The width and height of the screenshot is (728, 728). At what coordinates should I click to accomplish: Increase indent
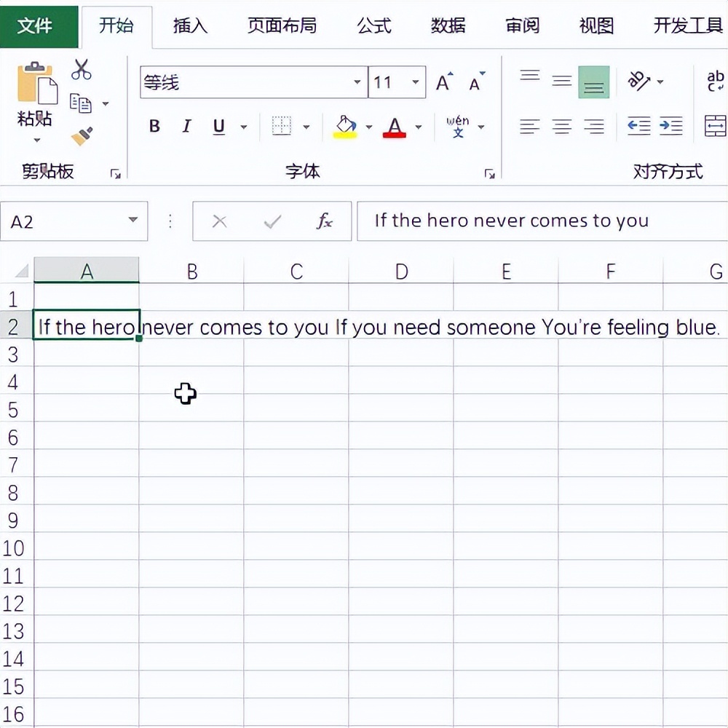pos(671,126)
